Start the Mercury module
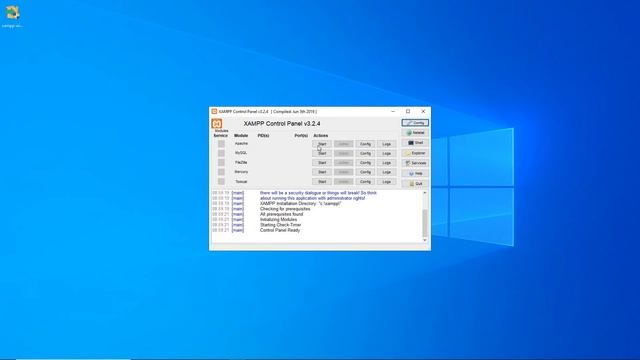 pyautogui.click(x=322, y=172)
